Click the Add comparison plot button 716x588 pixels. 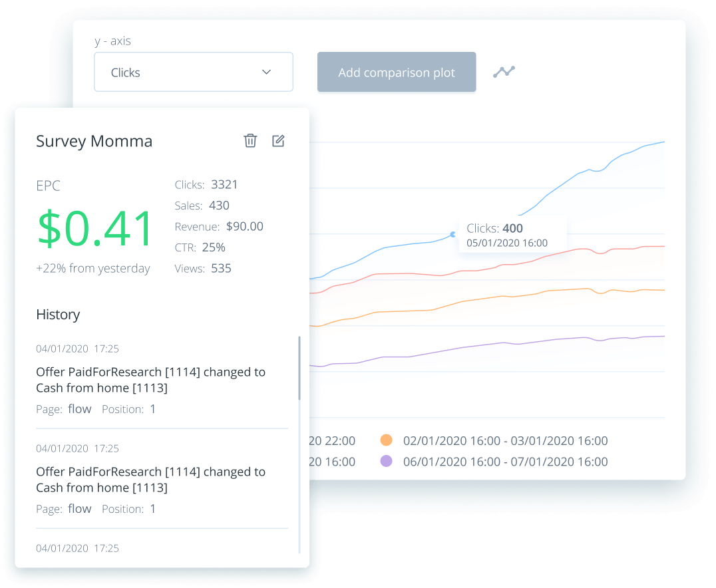[x=397, y=72]
